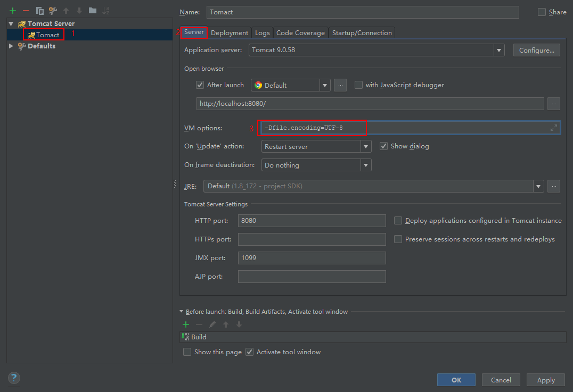573x392 pixels.
Task: Add new configuration with green plus icon
Action: point(13,11)
